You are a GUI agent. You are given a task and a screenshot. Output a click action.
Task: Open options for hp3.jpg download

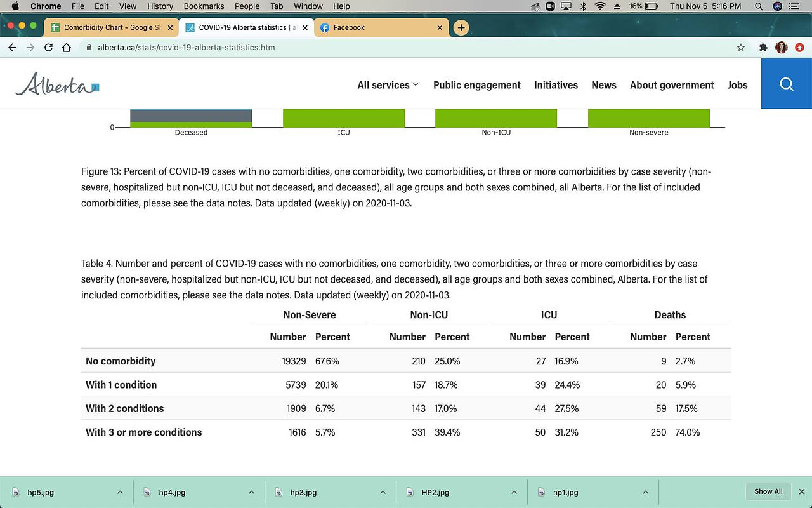383,492
